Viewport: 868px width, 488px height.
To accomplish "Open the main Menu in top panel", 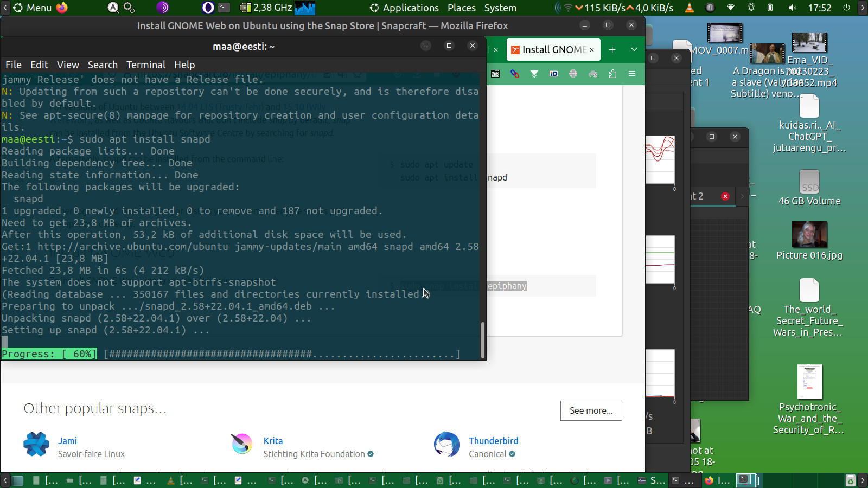I will coord(33,8).
